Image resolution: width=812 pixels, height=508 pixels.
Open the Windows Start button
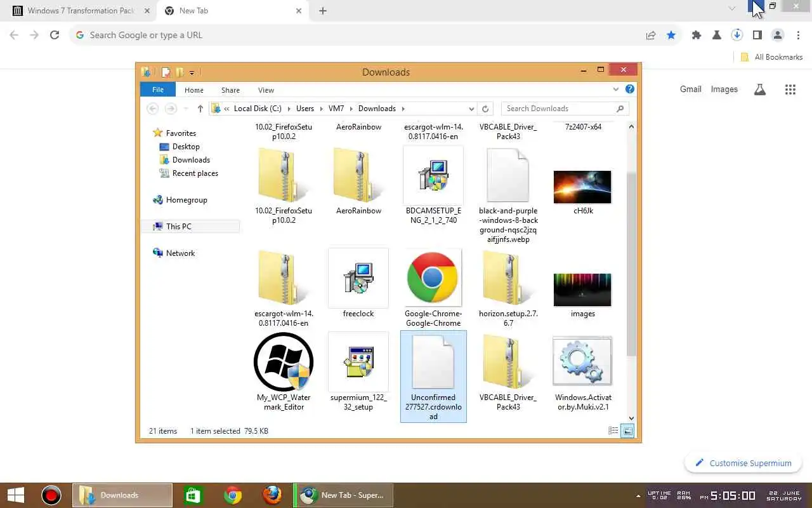[x=15, y=495]
